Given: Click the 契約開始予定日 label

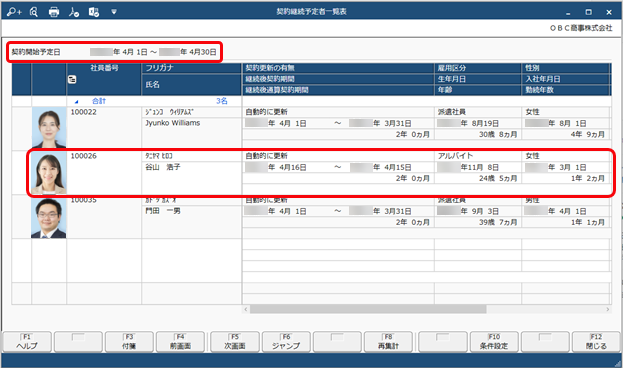Looking at the screenshot, I should coord(36,52).
